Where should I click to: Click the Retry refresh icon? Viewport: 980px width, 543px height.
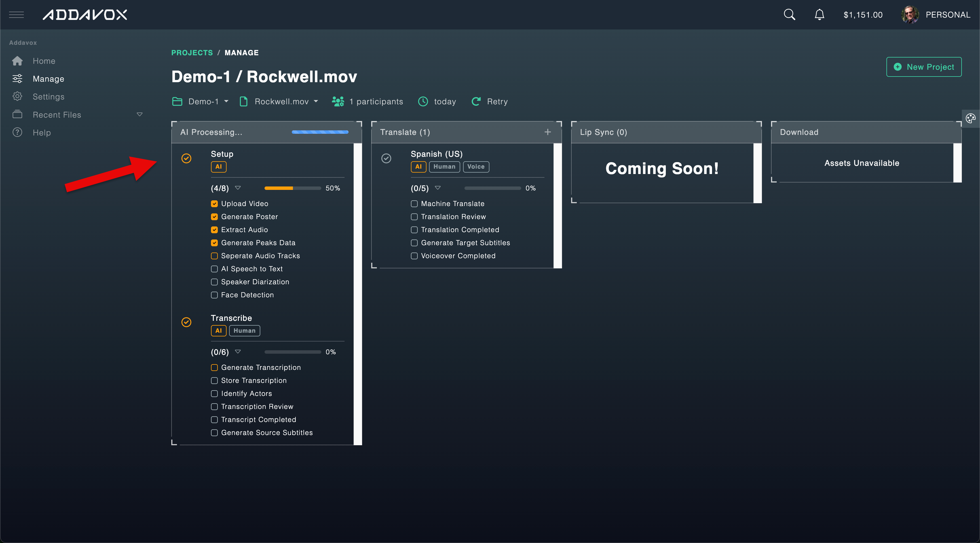coord(476,101)
